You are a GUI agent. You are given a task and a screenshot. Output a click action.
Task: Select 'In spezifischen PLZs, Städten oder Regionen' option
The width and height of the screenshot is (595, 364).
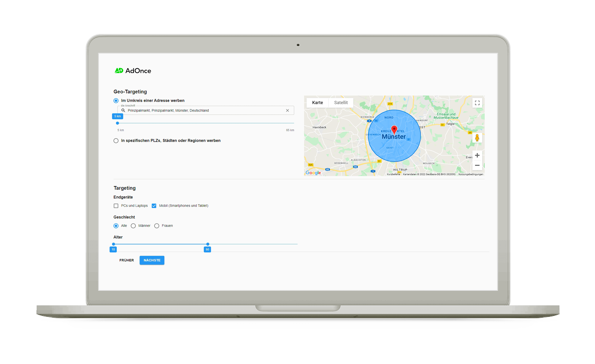pyautogui.click(x=116, y=141)
